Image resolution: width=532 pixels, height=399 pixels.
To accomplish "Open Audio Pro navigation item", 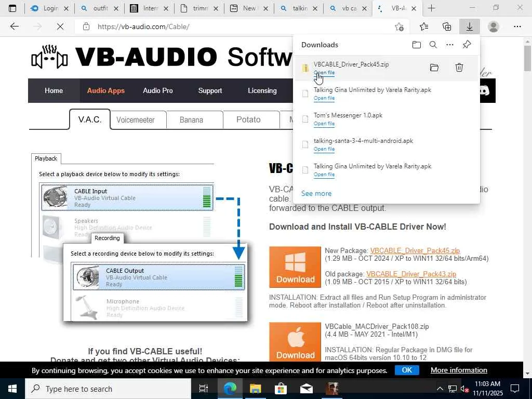I will (158, 90).
